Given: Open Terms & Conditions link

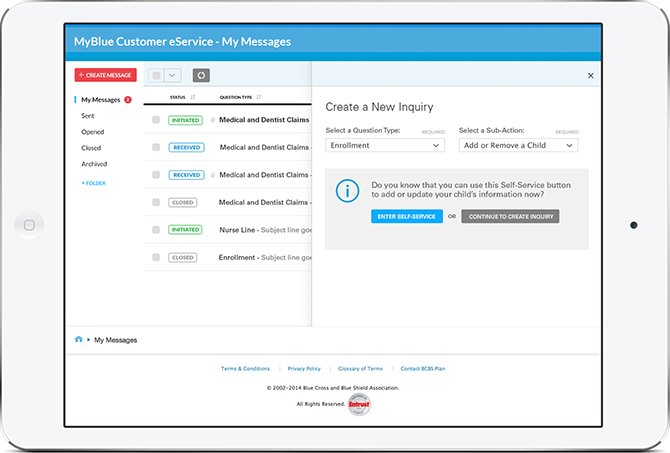Looking at the screenshot, I should (x=245, y=368).
